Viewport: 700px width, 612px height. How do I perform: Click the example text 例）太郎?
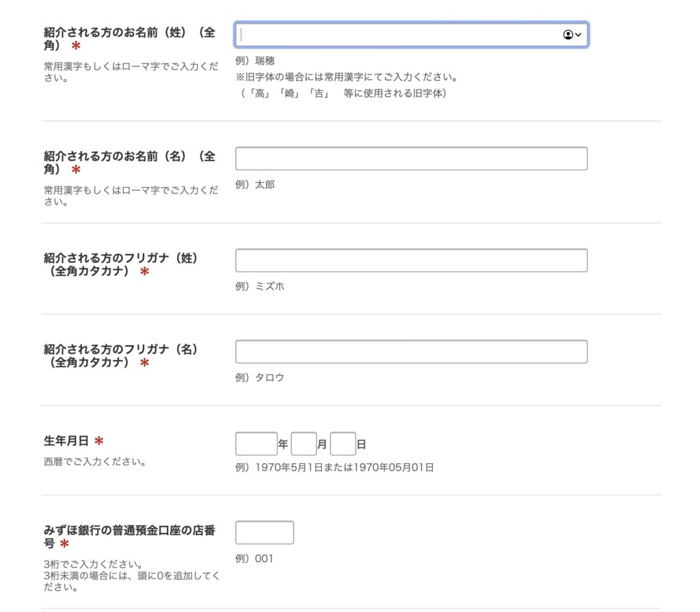pos(255,184)
